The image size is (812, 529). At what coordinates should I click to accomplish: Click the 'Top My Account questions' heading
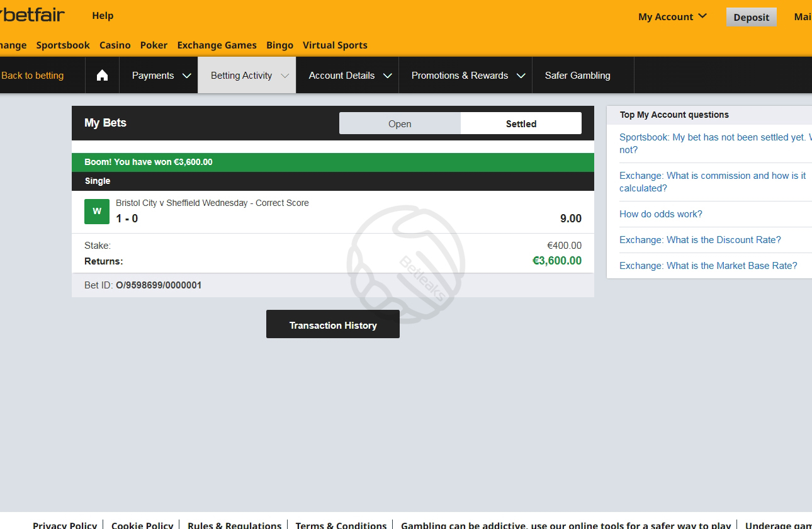(674, 115)
